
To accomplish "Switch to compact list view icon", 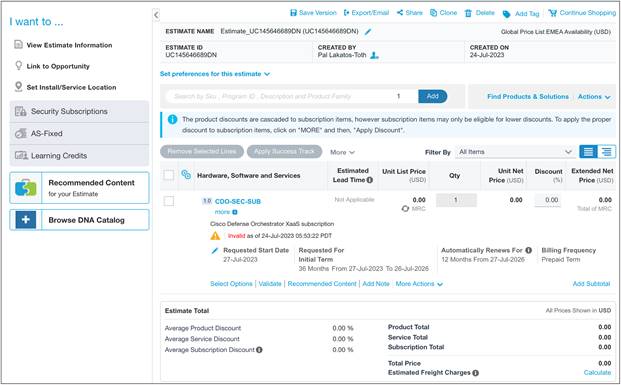I will 589,152.
